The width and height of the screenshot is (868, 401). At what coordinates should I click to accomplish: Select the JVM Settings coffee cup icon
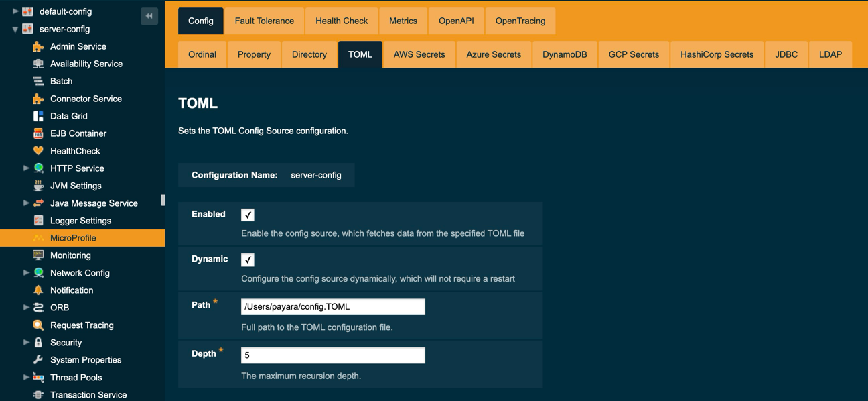pos(39,185)
